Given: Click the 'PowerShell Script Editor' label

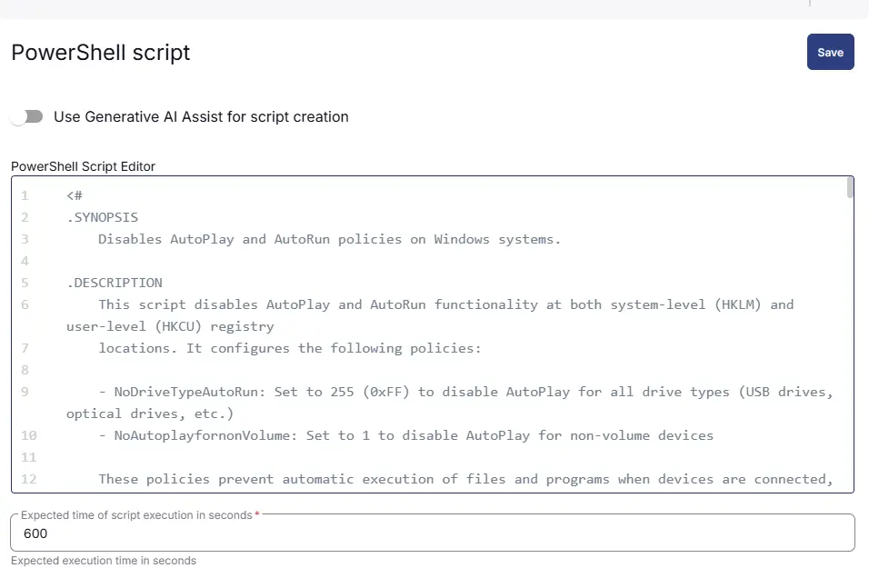Looking at the screenshot, I should coord(83,166).
